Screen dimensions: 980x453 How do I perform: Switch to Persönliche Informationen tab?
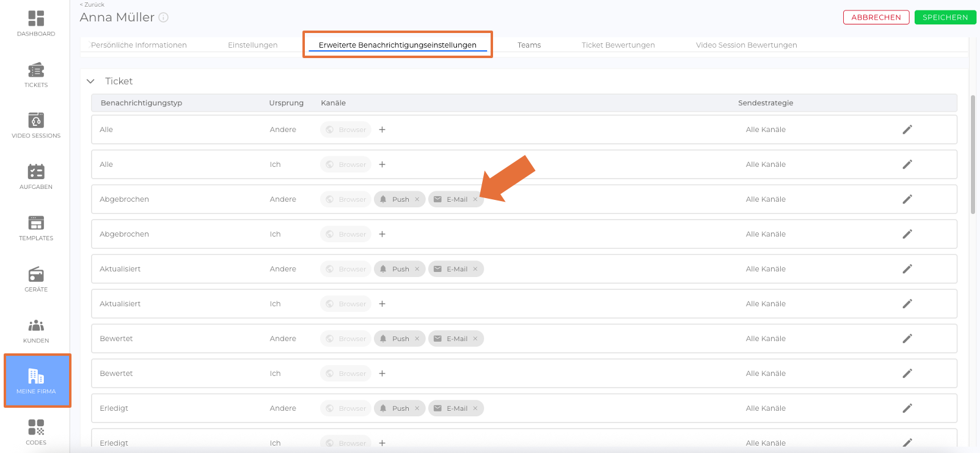(139, 45)
